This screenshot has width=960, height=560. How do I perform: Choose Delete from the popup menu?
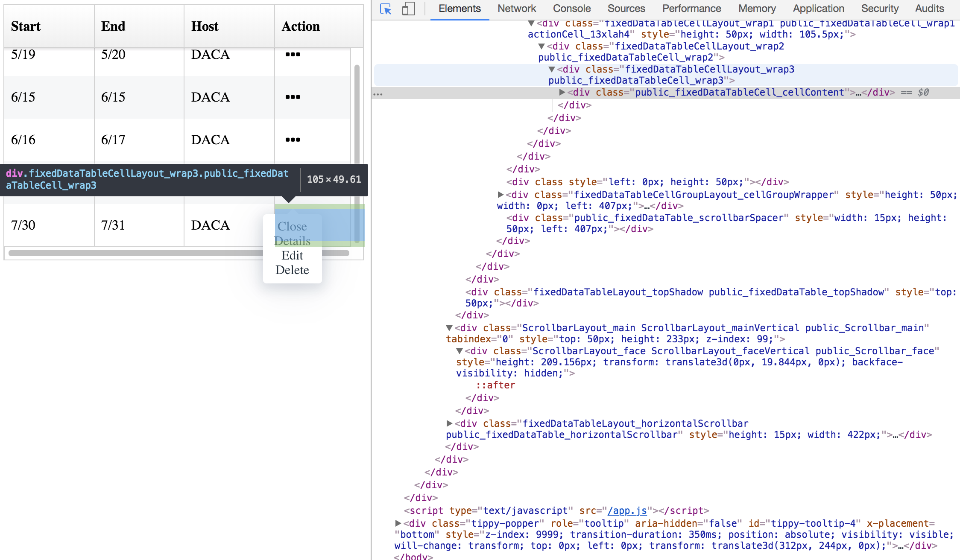click(292, 270)
